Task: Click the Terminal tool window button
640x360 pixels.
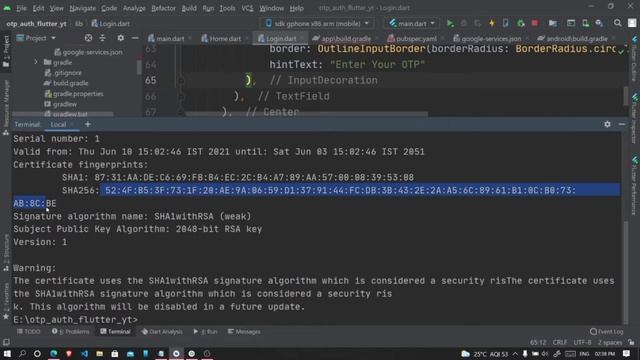Action: point(115,331)
